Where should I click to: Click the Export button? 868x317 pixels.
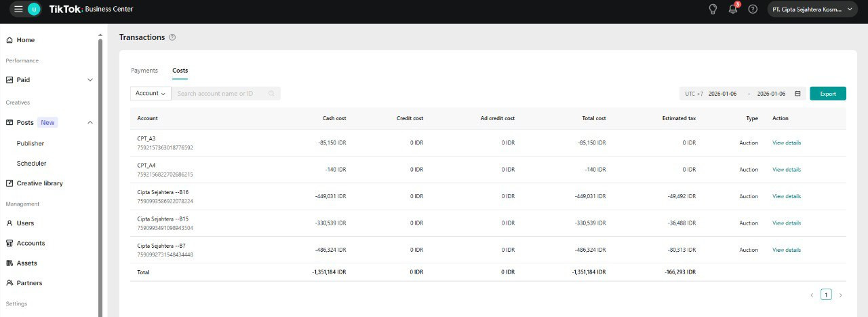(x=828, y=94)
